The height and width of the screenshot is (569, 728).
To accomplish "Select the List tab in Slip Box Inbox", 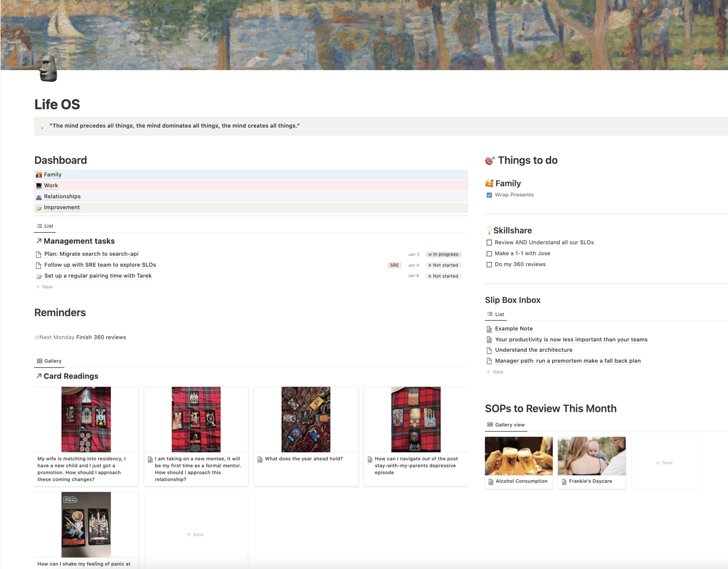I will [496, 314].
